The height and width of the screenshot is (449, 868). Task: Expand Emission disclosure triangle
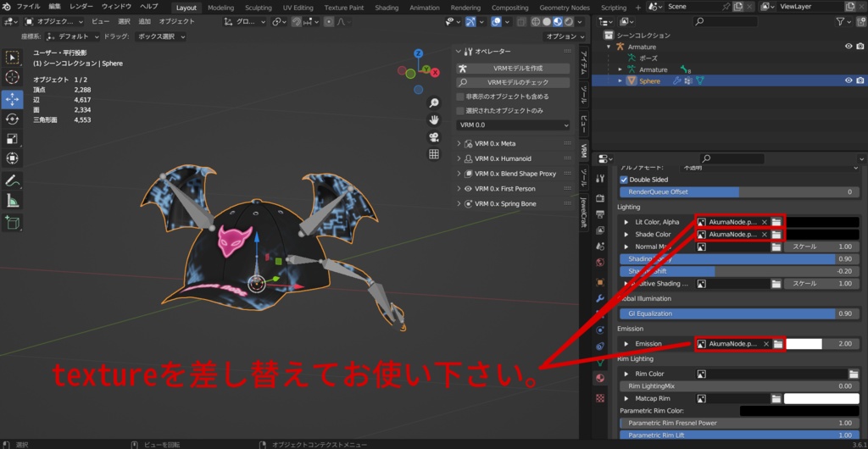(x=626, y=344)
